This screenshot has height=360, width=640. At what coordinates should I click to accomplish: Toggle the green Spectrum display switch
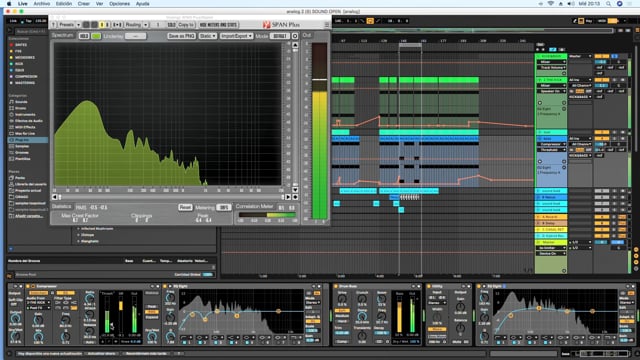point(96,36)
